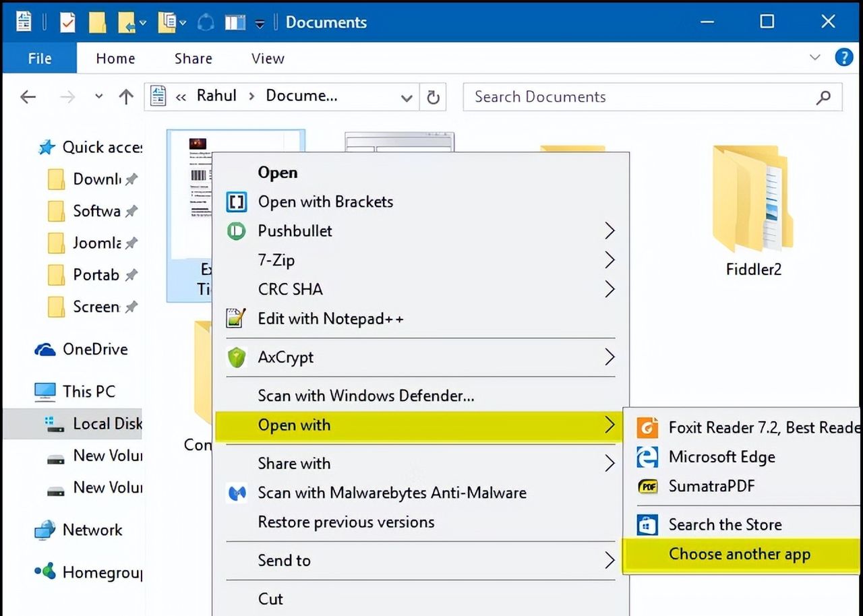Image resolution: width=863 pixels, height=616 pixels.
Task: Click the Pushbullet icon
Action: 236,231
